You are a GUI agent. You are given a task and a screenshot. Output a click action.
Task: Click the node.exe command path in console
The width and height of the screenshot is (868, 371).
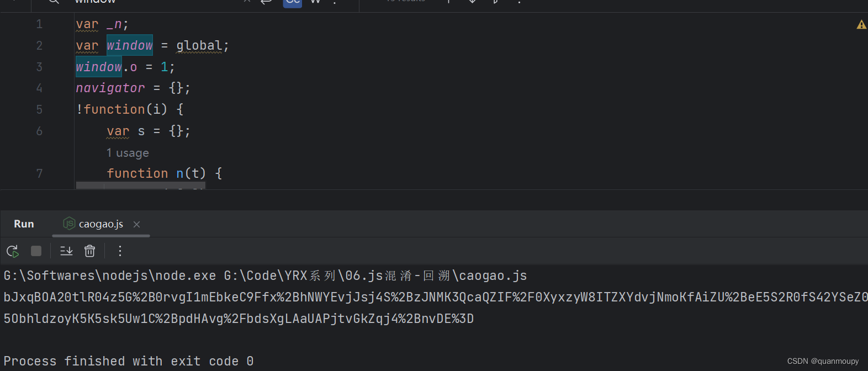point(110,275)
